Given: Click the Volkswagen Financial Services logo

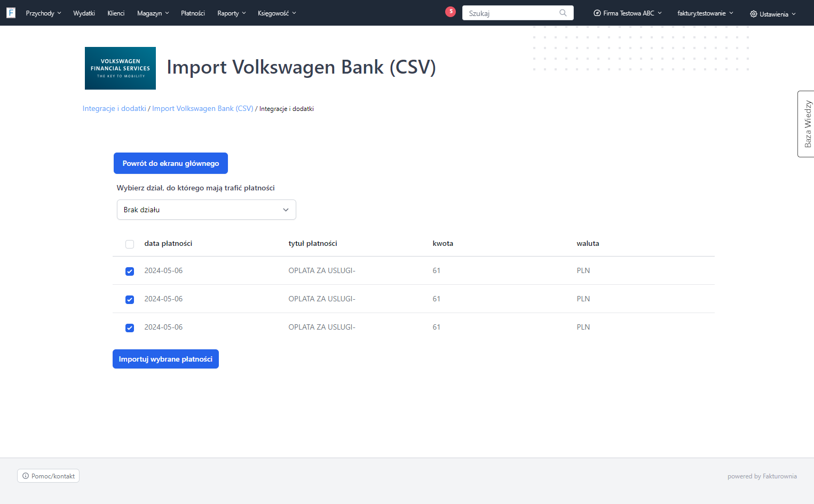Looking at the screenshot, I should (120, 68).
